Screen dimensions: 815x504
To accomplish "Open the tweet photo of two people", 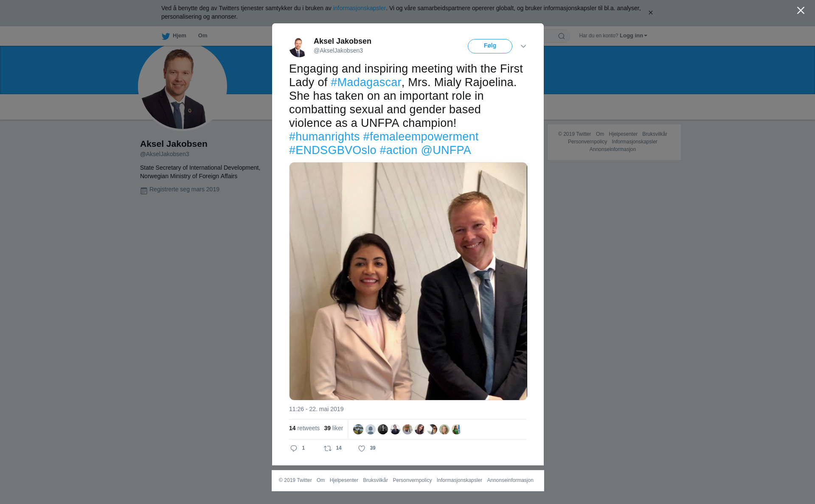I will pyautogui.click(x=408, y=281).
